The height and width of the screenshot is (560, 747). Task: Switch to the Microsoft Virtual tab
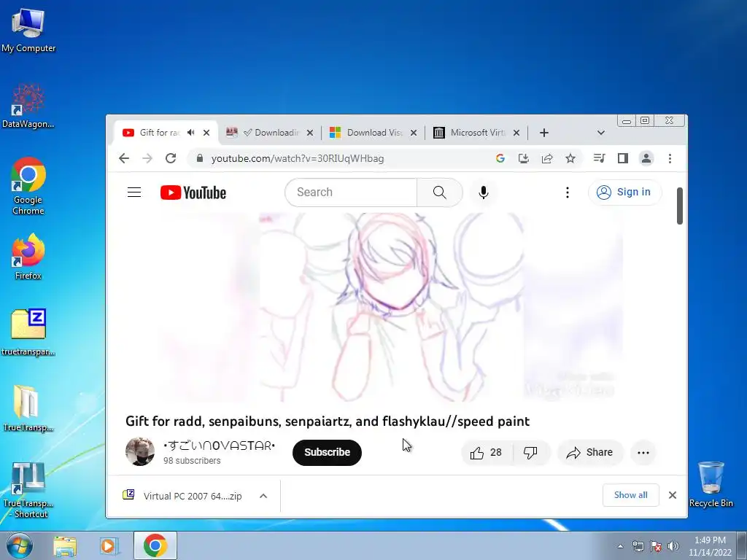476,133
